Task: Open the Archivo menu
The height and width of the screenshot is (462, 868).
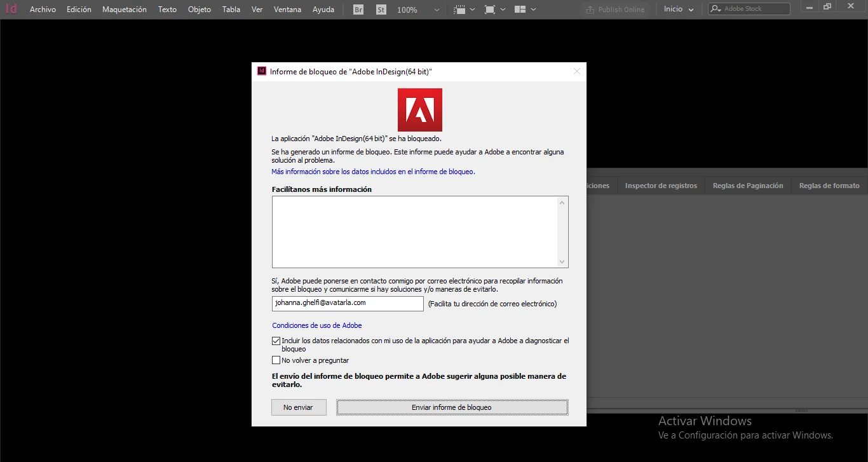Action: [x=43, y=10]
